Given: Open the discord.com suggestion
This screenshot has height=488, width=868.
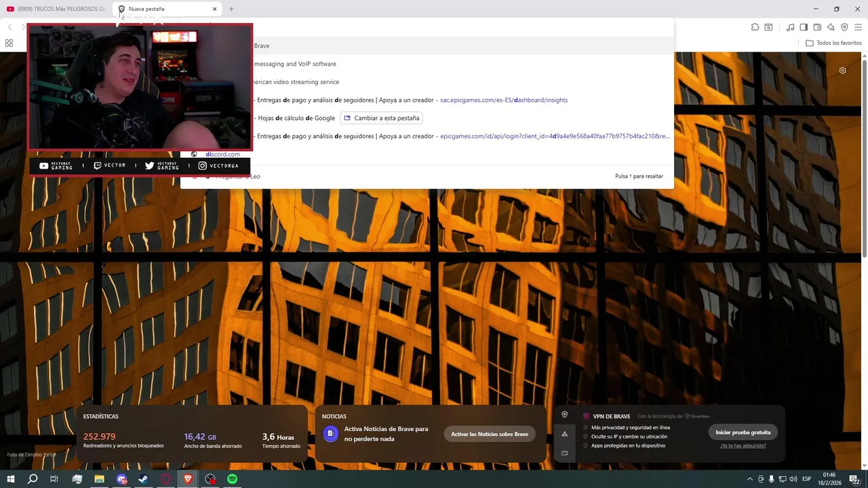Looking at the screenshot, I should [x=427, y=154].
